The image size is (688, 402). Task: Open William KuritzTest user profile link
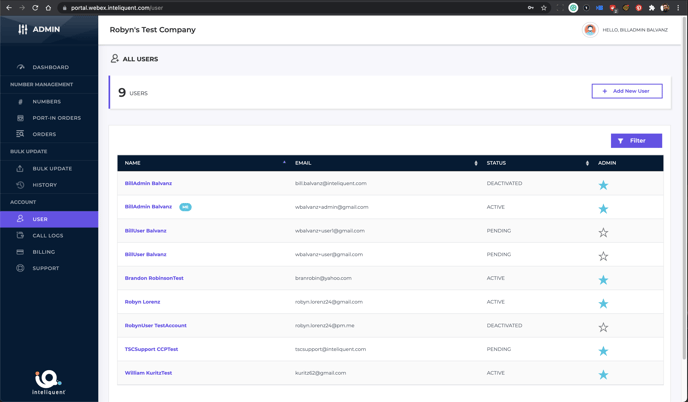[x=148, y=373]
